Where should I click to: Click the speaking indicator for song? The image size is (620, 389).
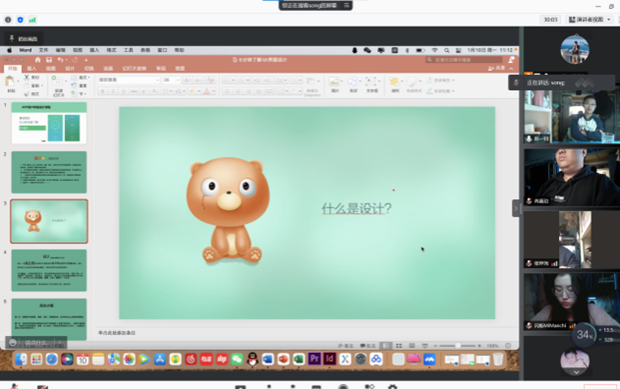pos(561,83)
